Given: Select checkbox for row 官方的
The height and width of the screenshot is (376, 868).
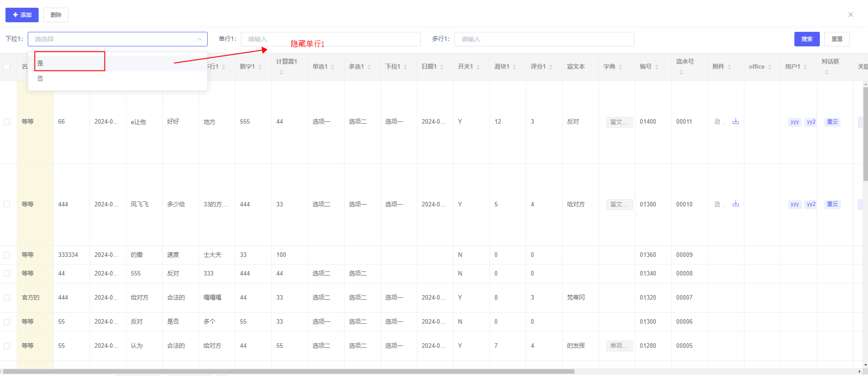Looking at the screenshot, I should pyautogui.click(x=7, y=298).
